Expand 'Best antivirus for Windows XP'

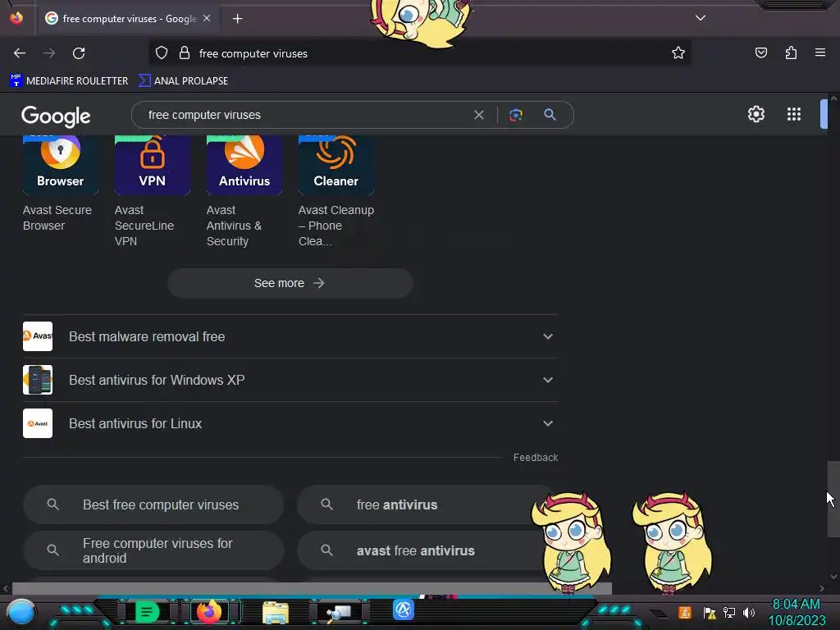tap(290, 380)
